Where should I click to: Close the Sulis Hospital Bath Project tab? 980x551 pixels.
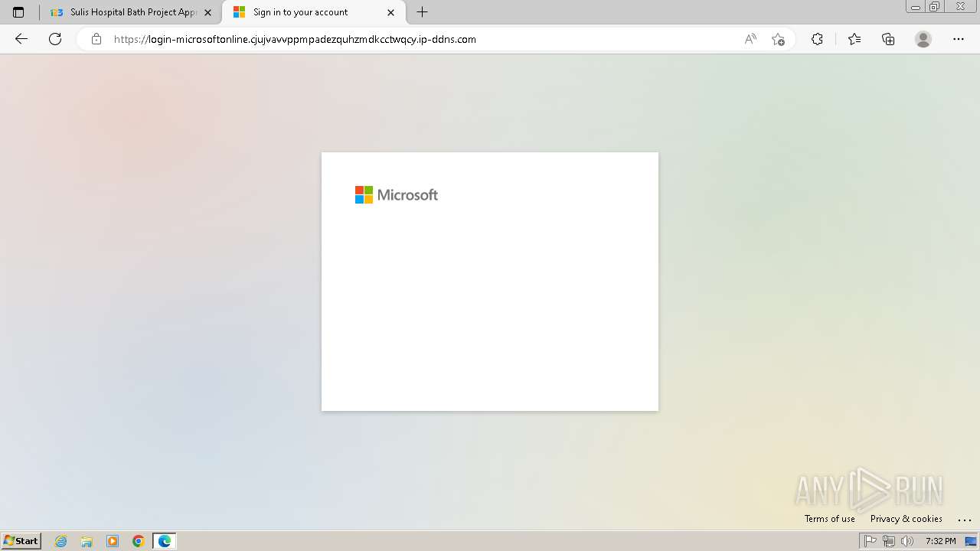tap(207, 12)
